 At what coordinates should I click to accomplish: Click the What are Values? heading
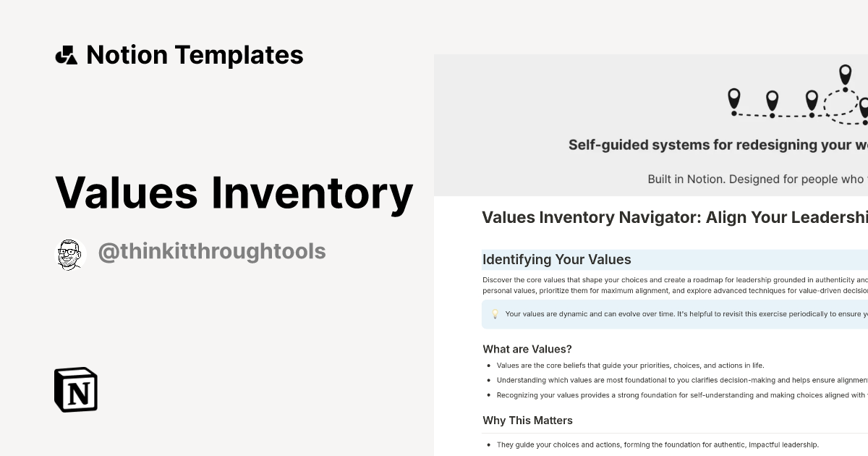[527, 349]
